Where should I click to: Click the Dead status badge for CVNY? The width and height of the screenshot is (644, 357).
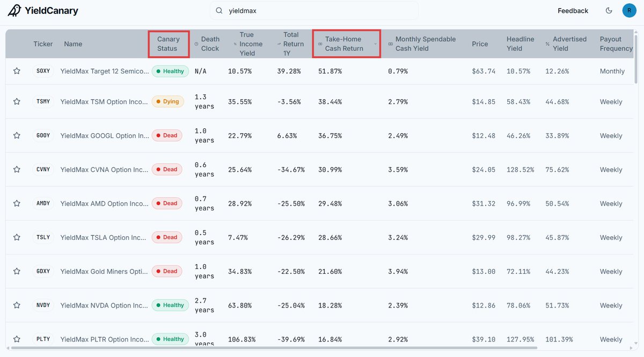point(167,169)
